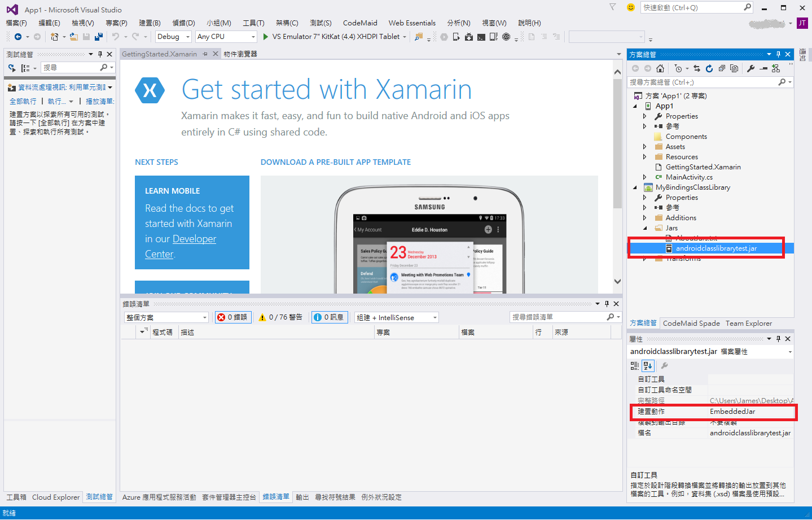This screenshot has width=812, height=520.
Task: Open the Build + IntelliSense dropdown
Action: (397, 317)
